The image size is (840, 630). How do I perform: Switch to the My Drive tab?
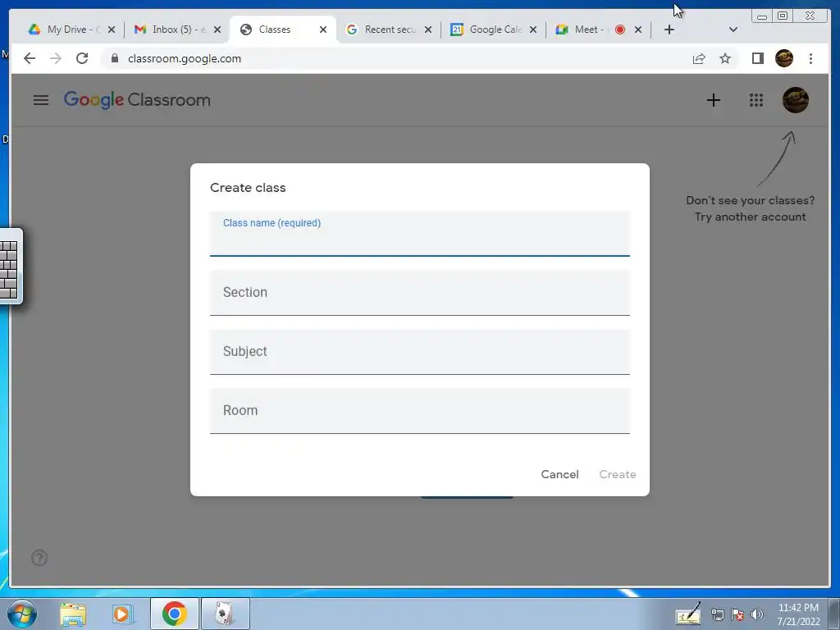pos(72,30)
